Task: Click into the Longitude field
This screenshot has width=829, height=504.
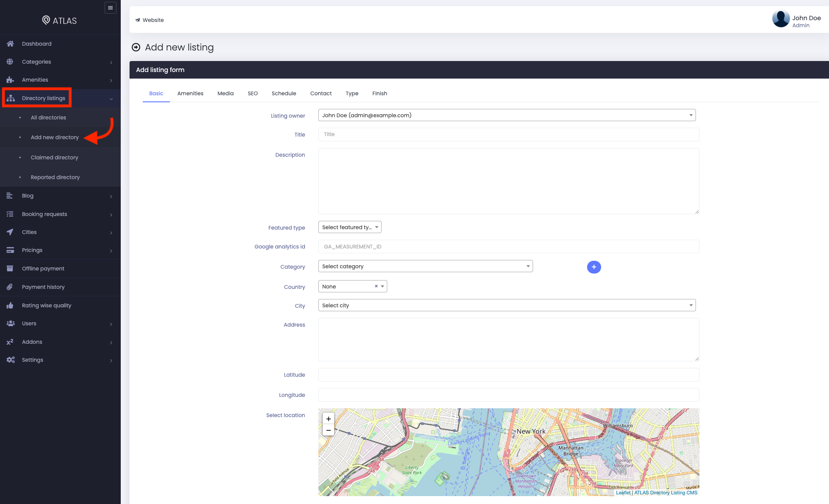Action: [508, 395]
